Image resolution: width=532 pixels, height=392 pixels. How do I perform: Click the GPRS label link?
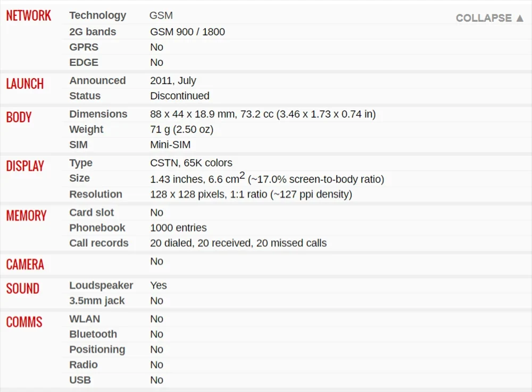point(84,47)
